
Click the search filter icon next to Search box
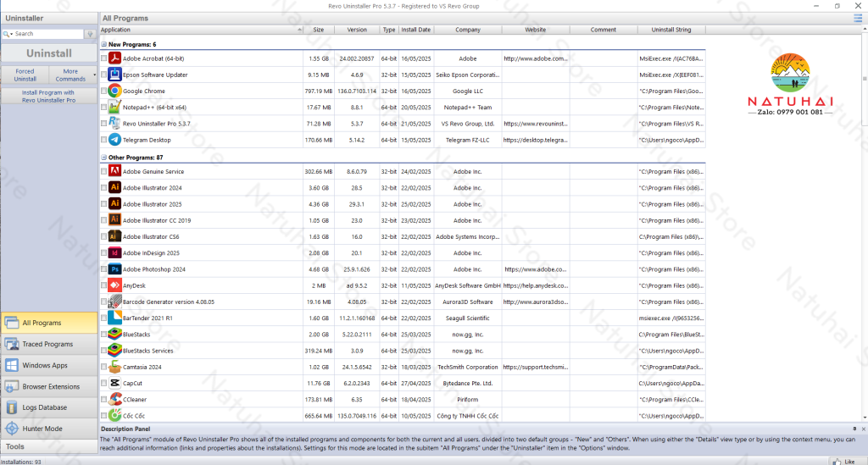click(x=90, y=34)
